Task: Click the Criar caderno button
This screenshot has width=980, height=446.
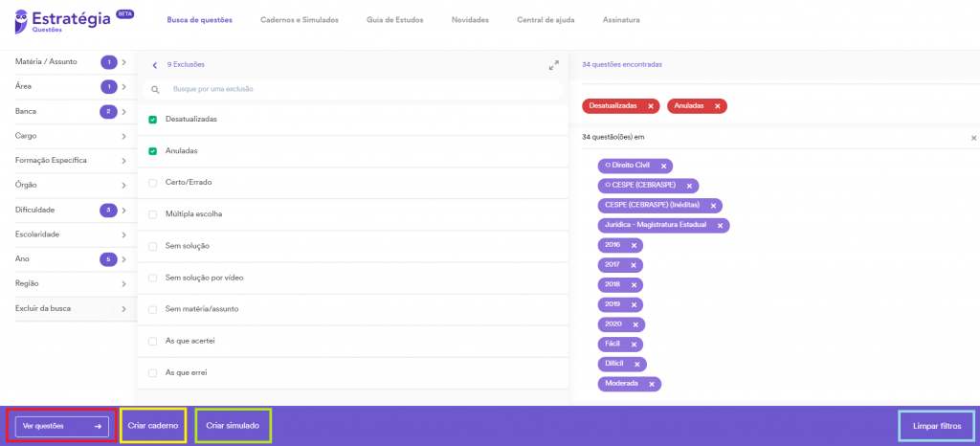Action: (x=153, y=426)
